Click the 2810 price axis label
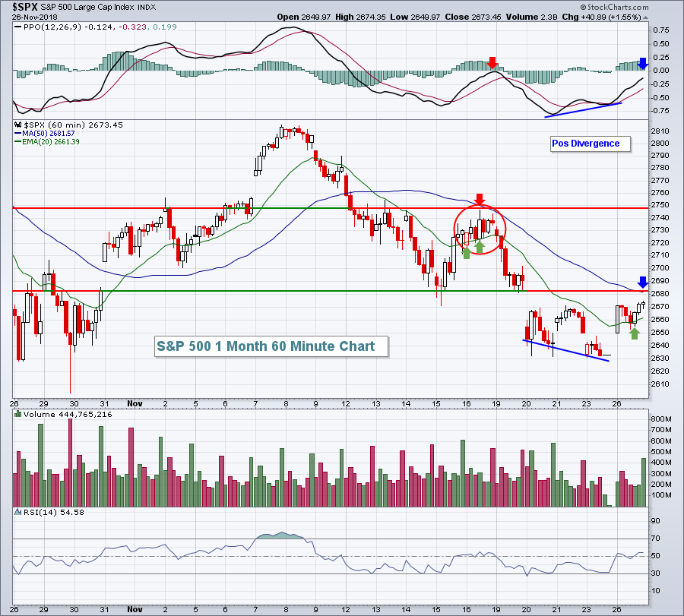 point(660,131)
